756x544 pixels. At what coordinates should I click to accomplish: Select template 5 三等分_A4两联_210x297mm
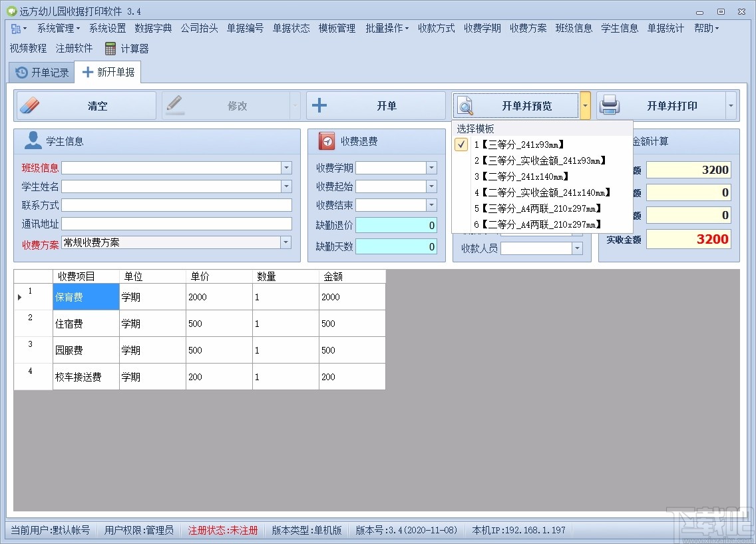click(x=542, y=208)
